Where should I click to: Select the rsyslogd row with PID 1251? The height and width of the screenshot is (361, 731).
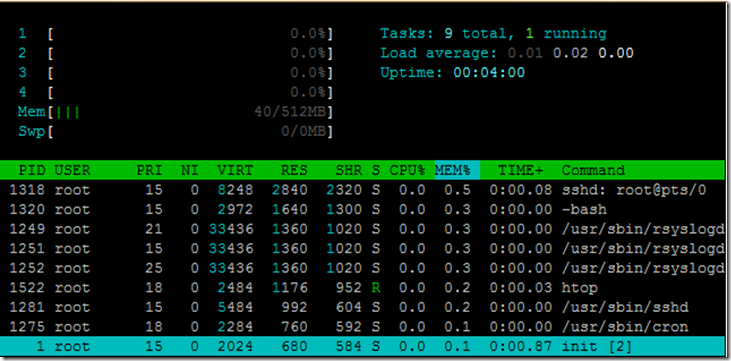coord(363,249)
